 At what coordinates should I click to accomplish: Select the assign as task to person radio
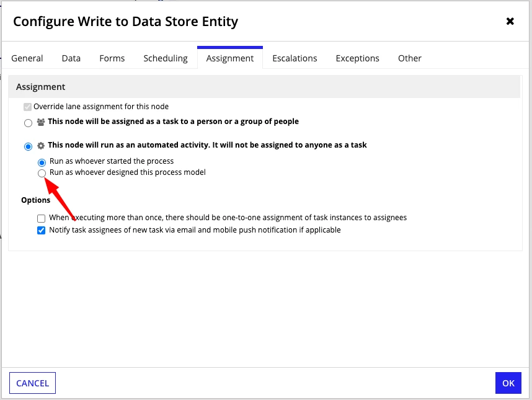tap(28, 123)
